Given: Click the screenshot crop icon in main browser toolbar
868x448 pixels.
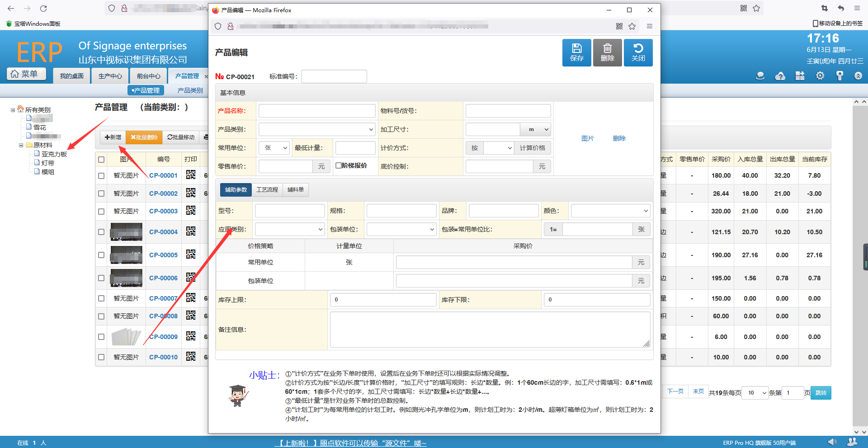Looking at the screenshot, I should tap(824, 8).
